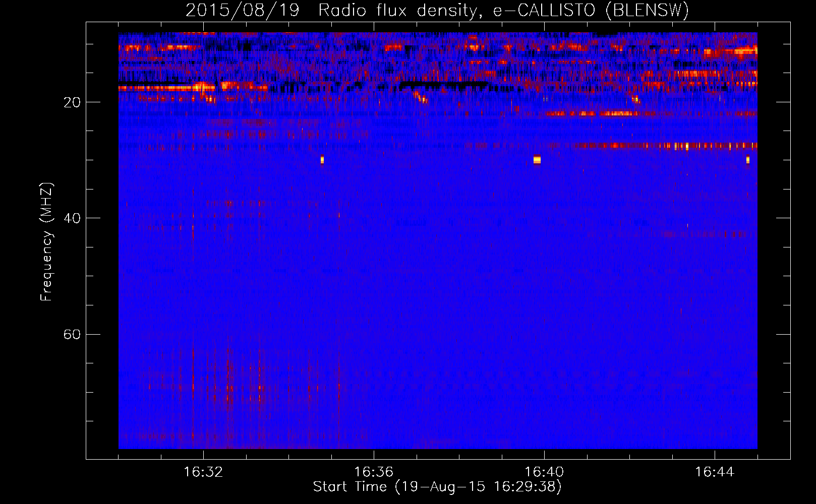This screenshot has height=504, width=816.
Task: Click the x-axis time label "16:32"
Action: click(203, 472)
